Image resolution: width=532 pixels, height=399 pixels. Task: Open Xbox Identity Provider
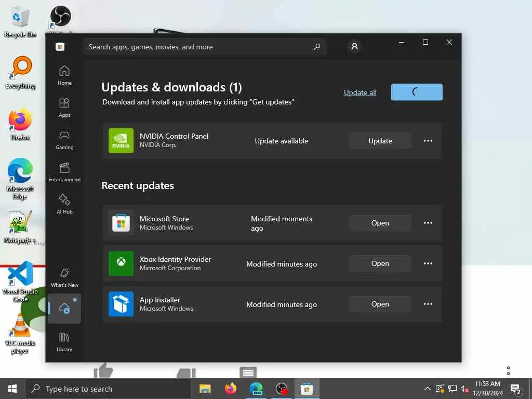pos(380,263)
